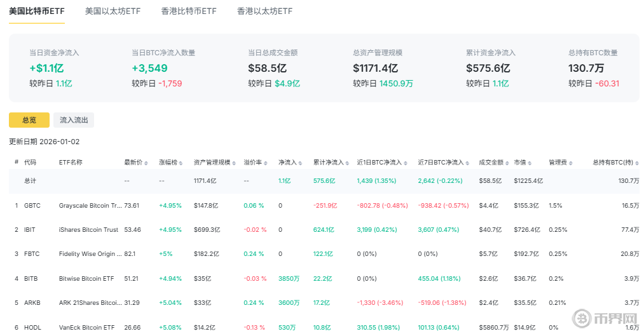644x336 pixels.
Task: Select the 香港以太坊ETF tab
Action: (264, 11)
